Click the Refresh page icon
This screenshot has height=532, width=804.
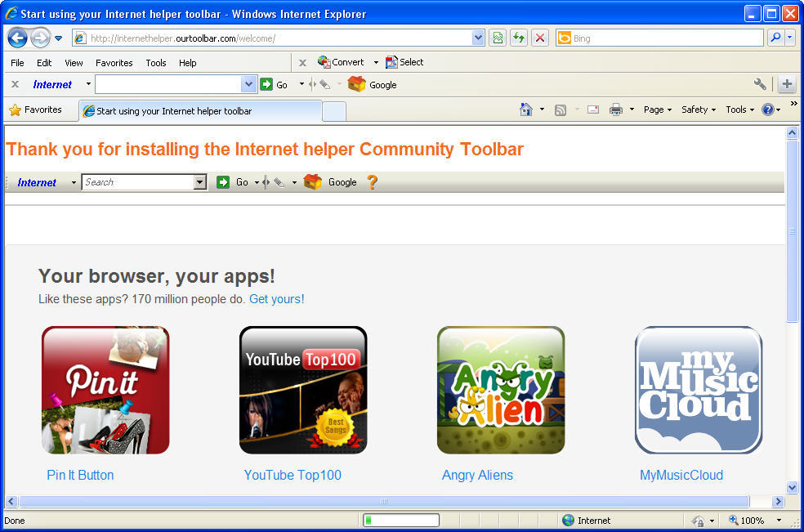click(518, 38)
